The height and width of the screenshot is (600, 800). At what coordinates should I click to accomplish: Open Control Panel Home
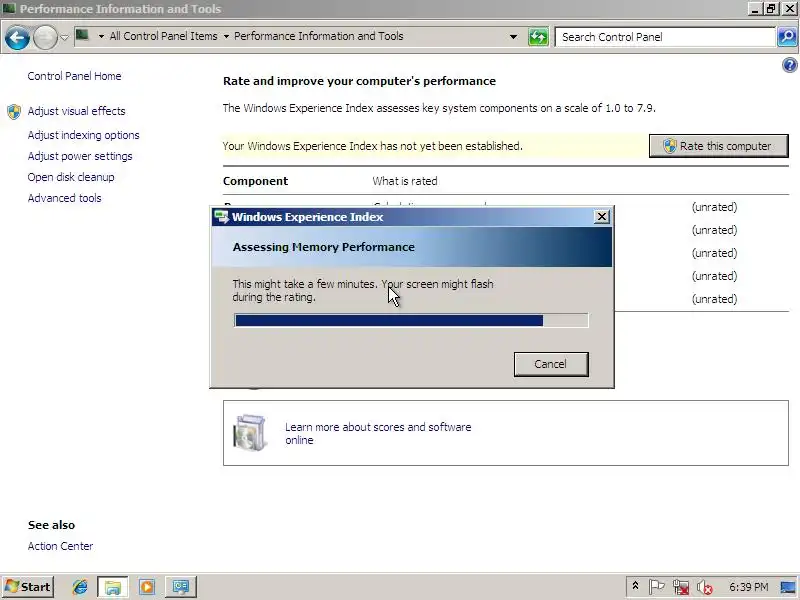[74, 76]
